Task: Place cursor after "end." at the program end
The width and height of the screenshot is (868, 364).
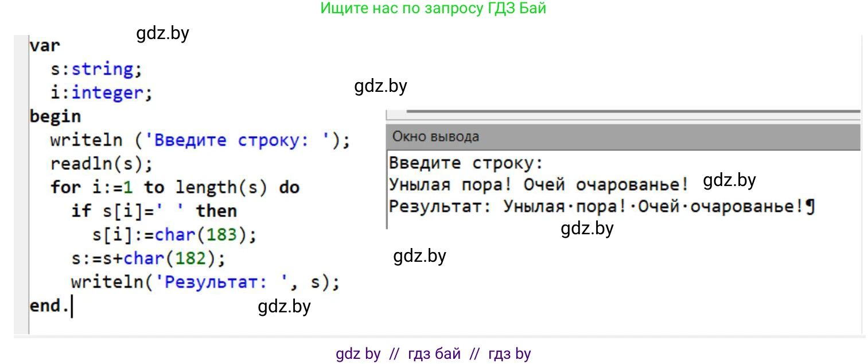Action: pyautogui.click(x=71, y=306)
